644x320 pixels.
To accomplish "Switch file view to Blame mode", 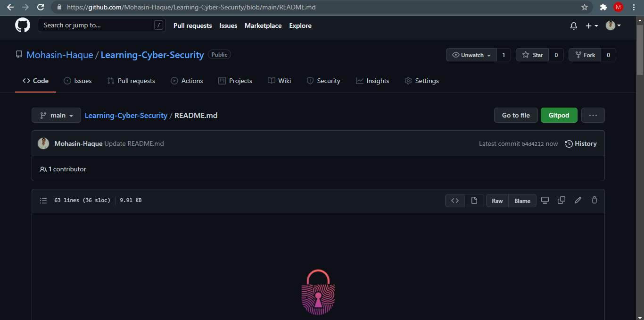I will coord(522,201).
